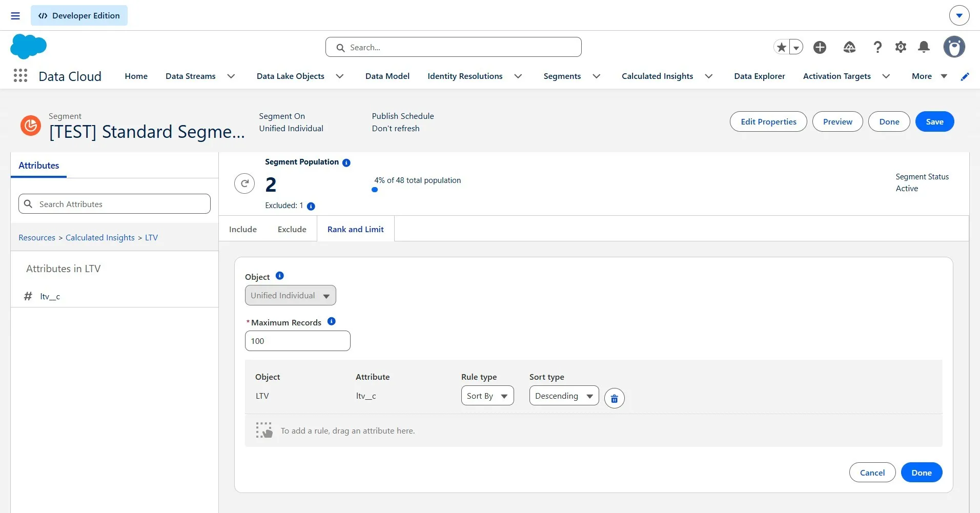Open the More navigation menu
This screenshot has width=980, height=513.
pos(929,76)
